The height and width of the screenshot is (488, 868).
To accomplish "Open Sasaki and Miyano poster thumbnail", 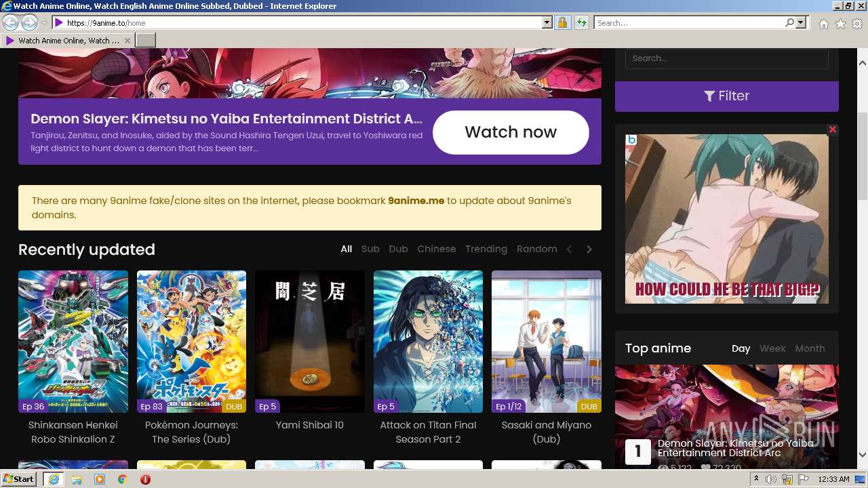I will [x=547, y=342].
